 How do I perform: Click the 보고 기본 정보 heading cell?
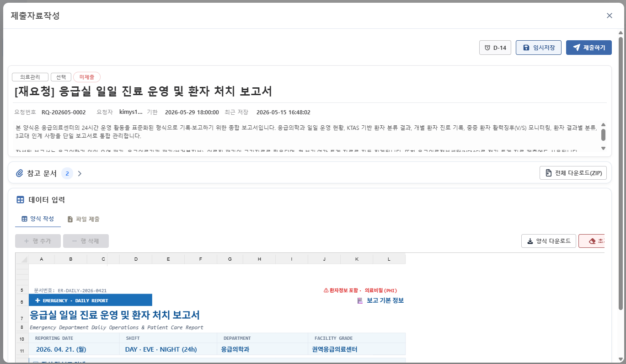click(380, 300)
